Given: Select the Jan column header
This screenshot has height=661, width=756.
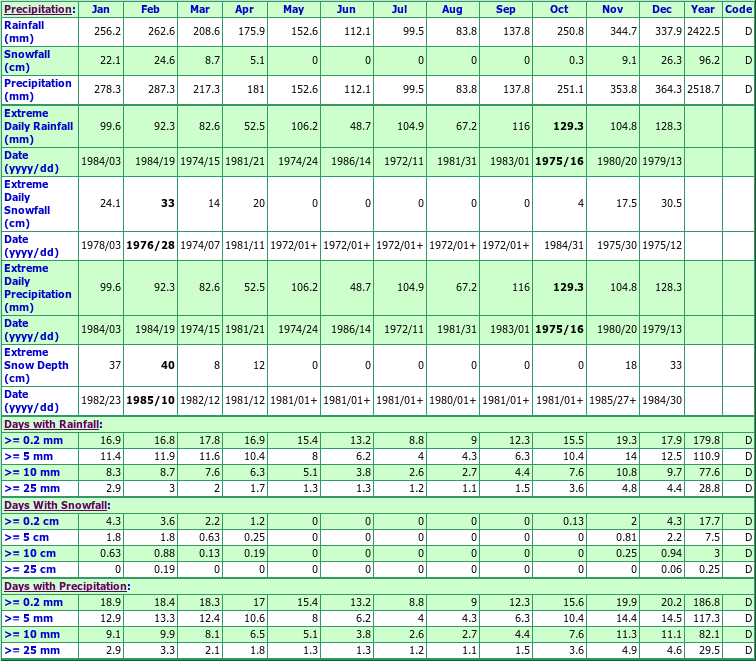Looking at the screenshot, I should 100,9.
